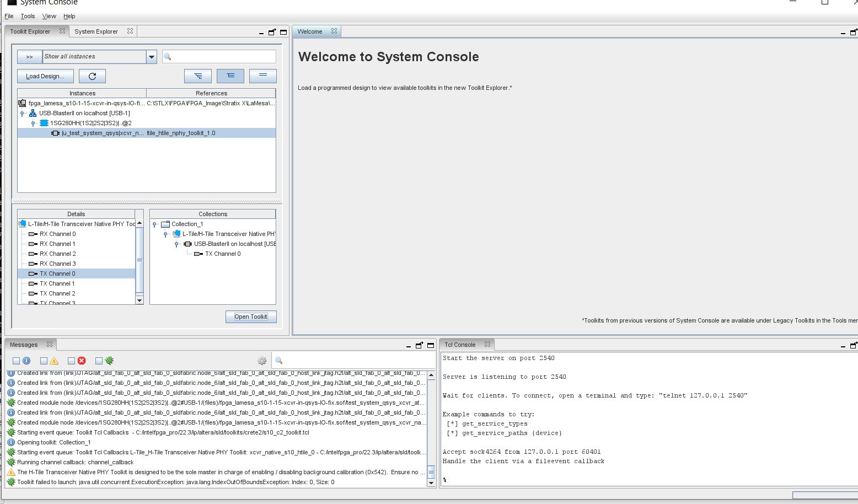Click the refresh connections icon button
Screen dimensions: 858x504
92,76
